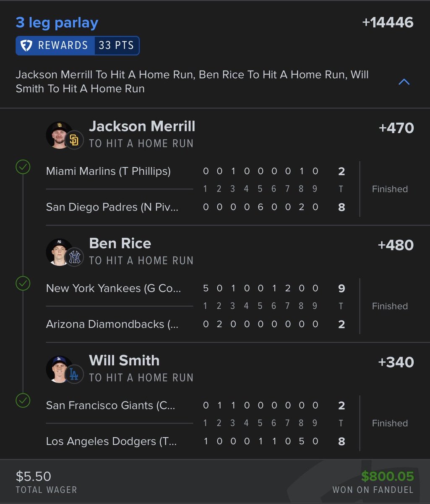Image resolution: width=430 pixels, height=504 pixels.
Task: Tap the New York Yankees team logo
Action: (74, 257)
